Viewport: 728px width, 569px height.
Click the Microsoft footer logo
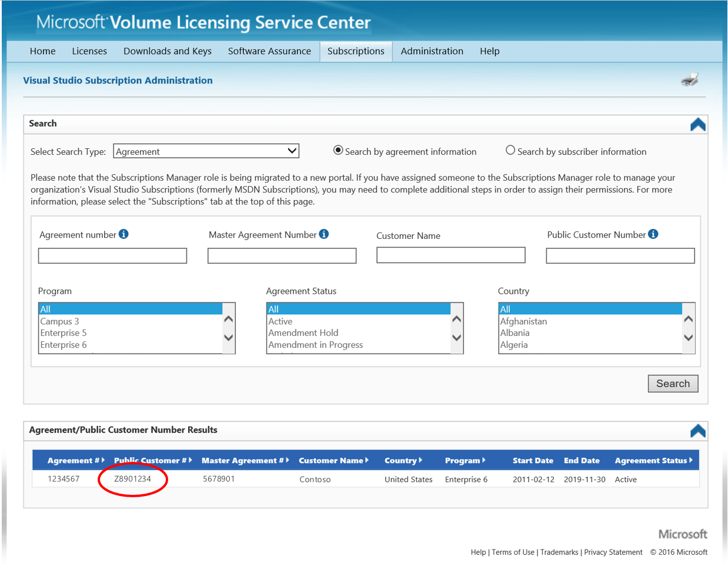pos(683,534)
